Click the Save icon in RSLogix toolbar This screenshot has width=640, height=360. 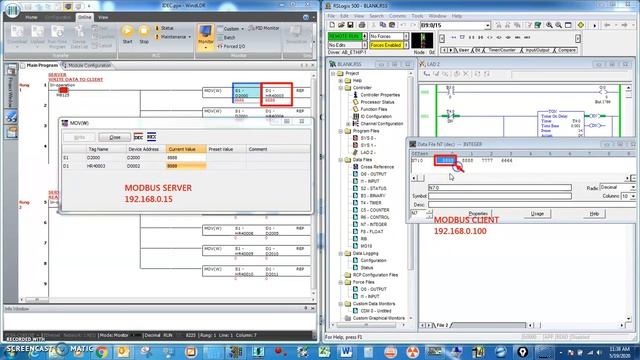[350, 25]
